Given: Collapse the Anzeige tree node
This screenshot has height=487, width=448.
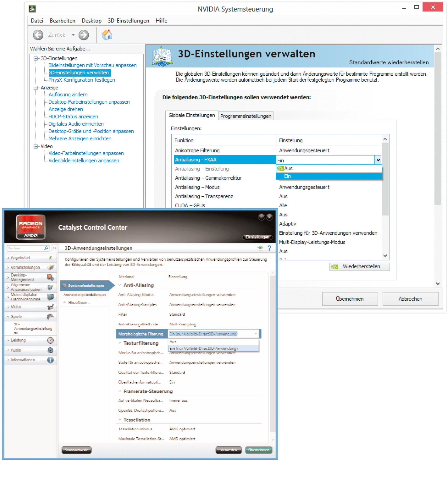Looking at the screenshot, I should [36, 88].
